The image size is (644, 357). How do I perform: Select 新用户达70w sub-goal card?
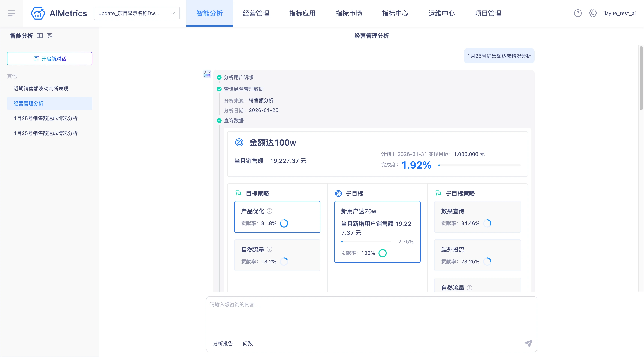coord(377,232)
